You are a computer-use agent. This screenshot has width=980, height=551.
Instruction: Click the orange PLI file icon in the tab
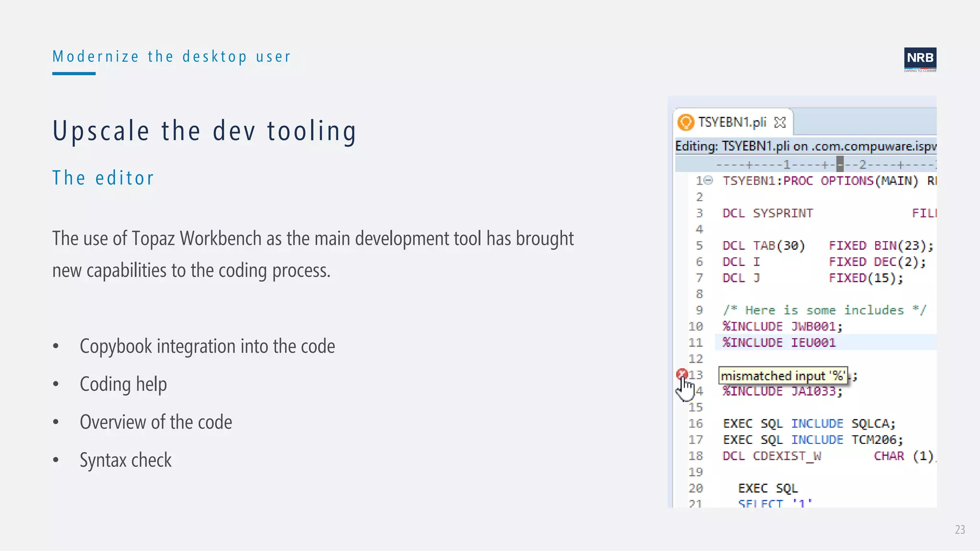[686, 122]
